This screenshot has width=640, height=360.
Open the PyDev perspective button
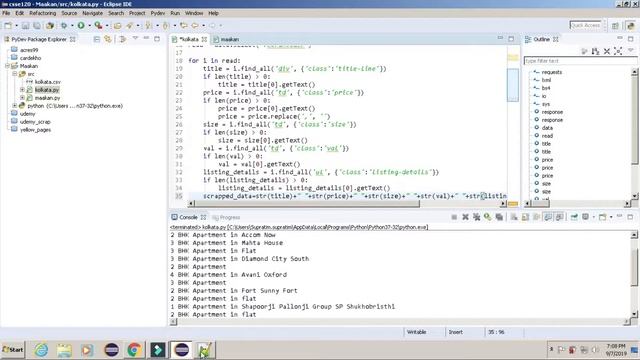coord(631,25)
